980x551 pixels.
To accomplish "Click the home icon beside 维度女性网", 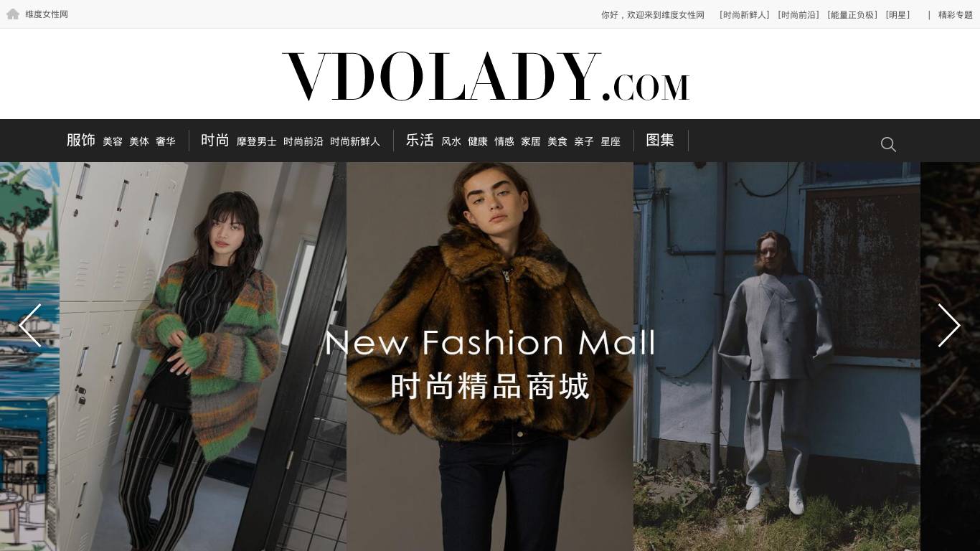I will point(13,14).
